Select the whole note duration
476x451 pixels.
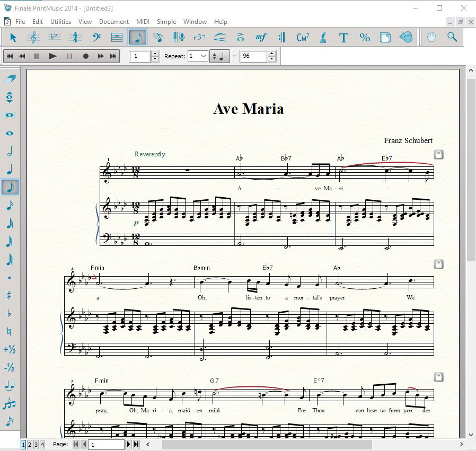point(10,133)
